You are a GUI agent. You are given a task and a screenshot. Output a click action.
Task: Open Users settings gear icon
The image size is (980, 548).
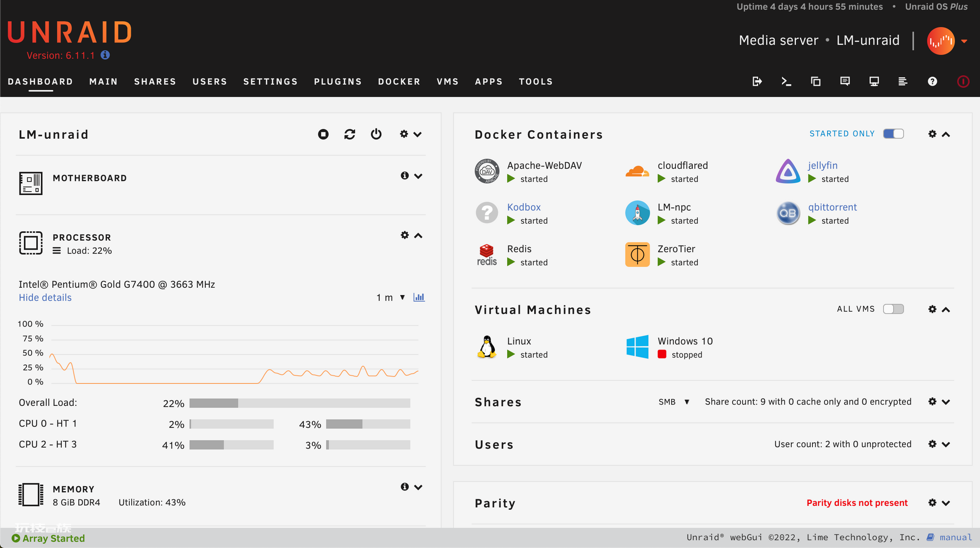click(932, 444)
